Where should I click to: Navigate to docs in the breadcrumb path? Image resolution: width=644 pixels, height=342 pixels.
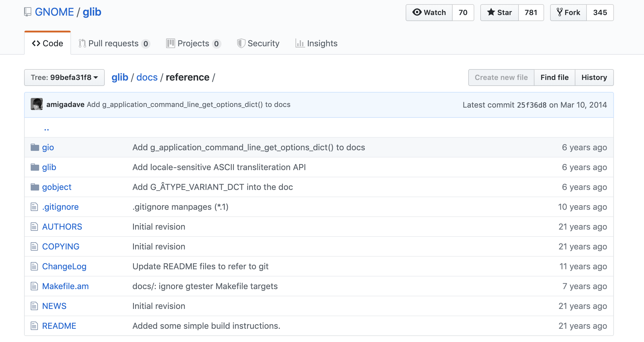[x=147, y=77]
